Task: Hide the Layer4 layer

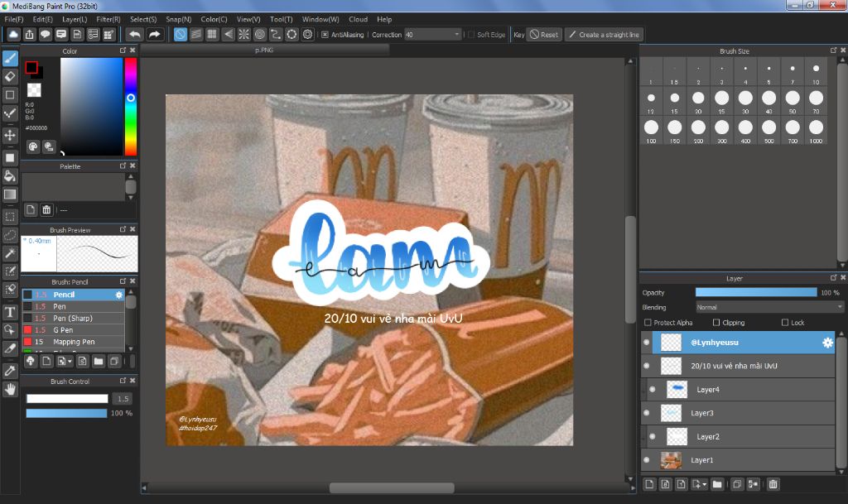Action: click(x=653, y=390)
